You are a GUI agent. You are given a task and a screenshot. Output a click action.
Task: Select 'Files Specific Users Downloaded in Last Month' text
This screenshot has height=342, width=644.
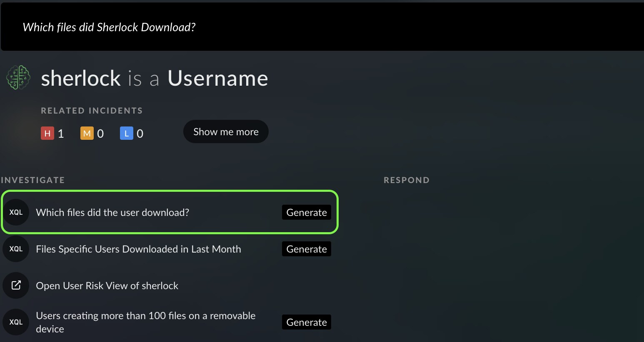138,249
